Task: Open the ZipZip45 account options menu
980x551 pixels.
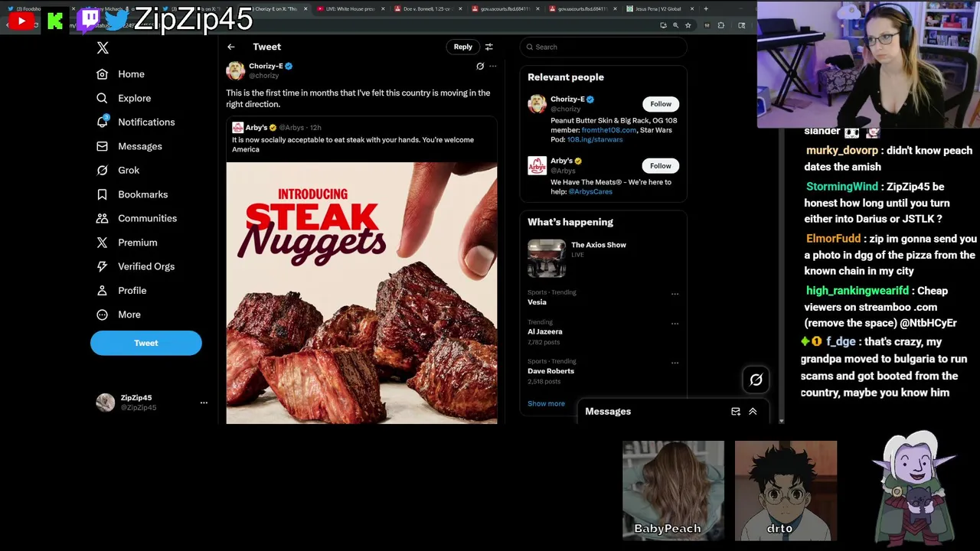Action: 204,403
